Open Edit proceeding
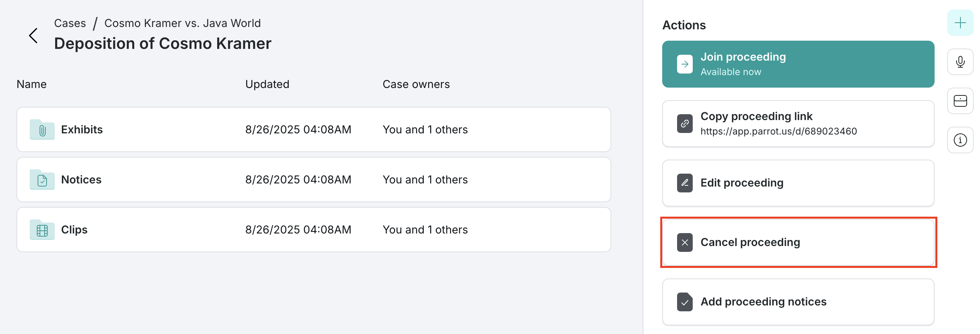The height and width of the screenshot is (334, 980). coord(798,183)
